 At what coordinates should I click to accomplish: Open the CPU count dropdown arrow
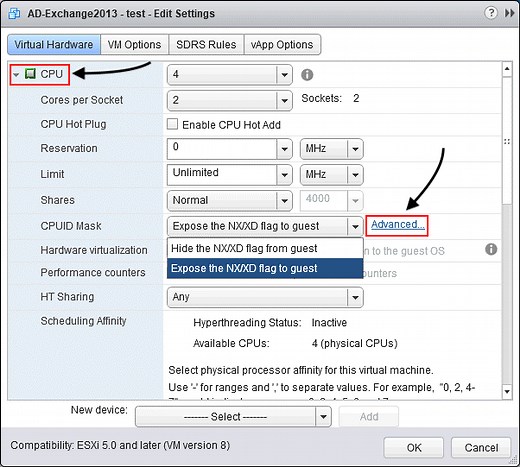(284, 75)
